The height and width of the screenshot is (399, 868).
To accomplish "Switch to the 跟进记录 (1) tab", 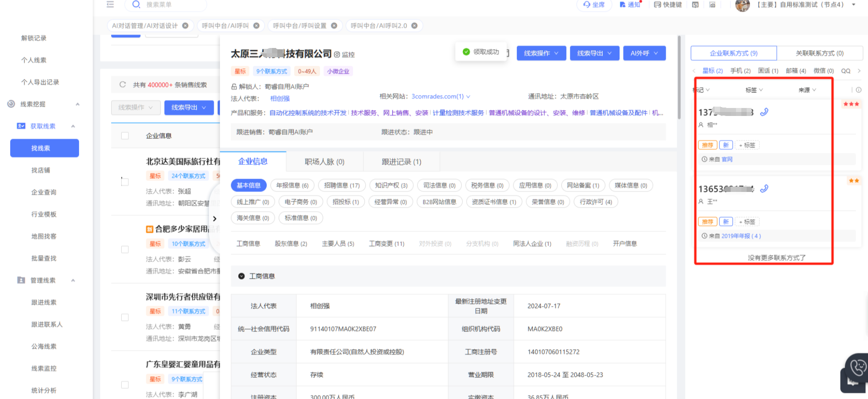I will coord(401,162).
